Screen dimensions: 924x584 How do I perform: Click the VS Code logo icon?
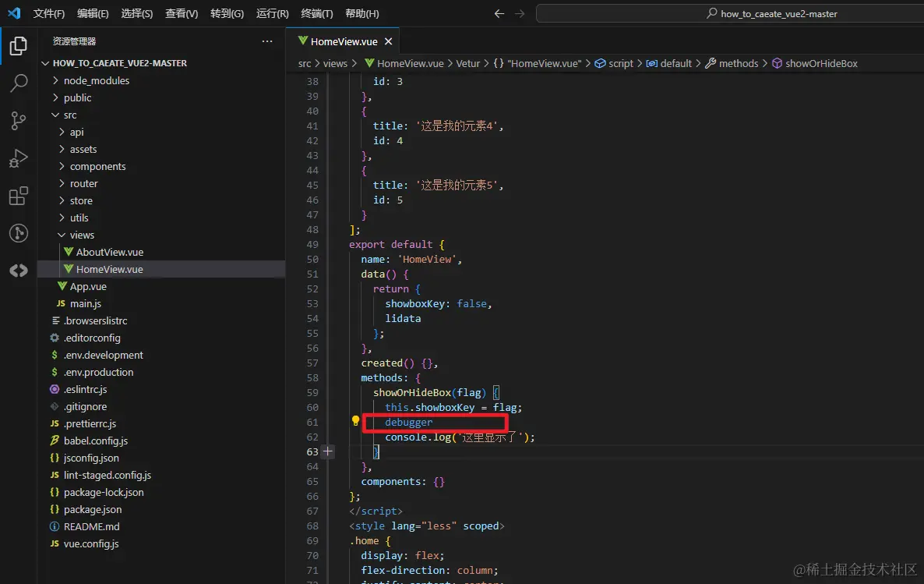click(13, 13)
